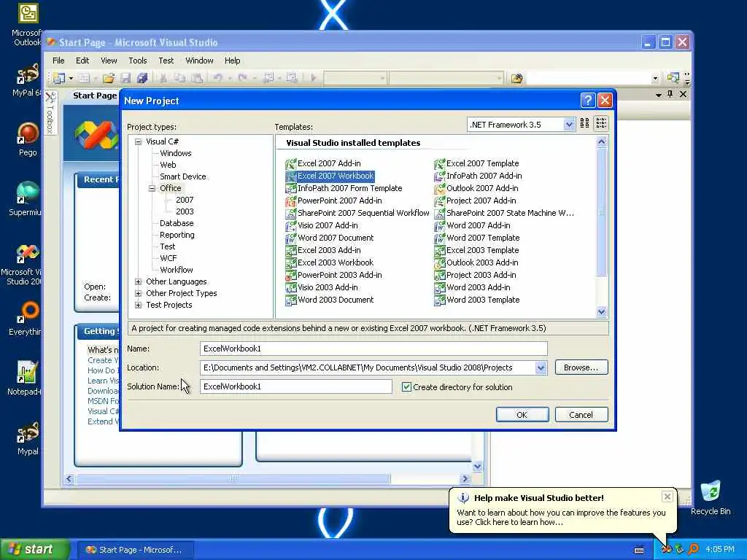Image resolution: width=747 pixels, height=560 pixels.
Task: Choose Word 2007 Add-in template
Action: pyautogui.click(x=472, y=225)
